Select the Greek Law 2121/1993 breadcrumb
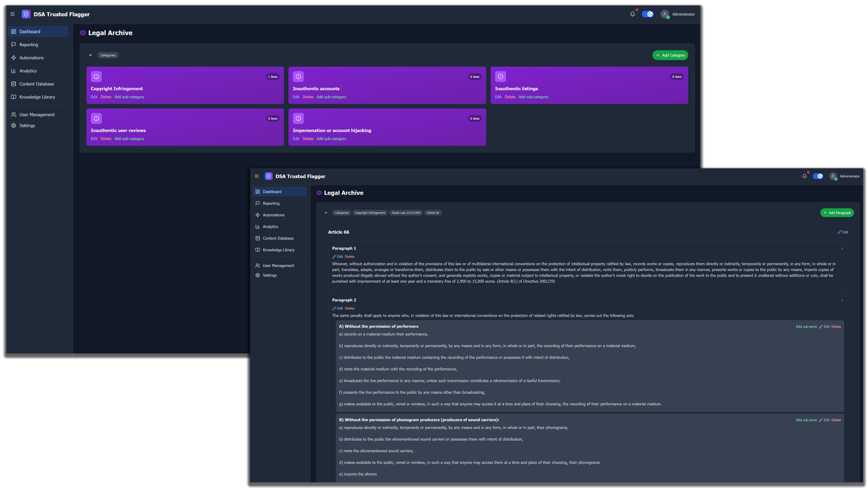The width and height of the screenshot is (868, 488). 406,213
